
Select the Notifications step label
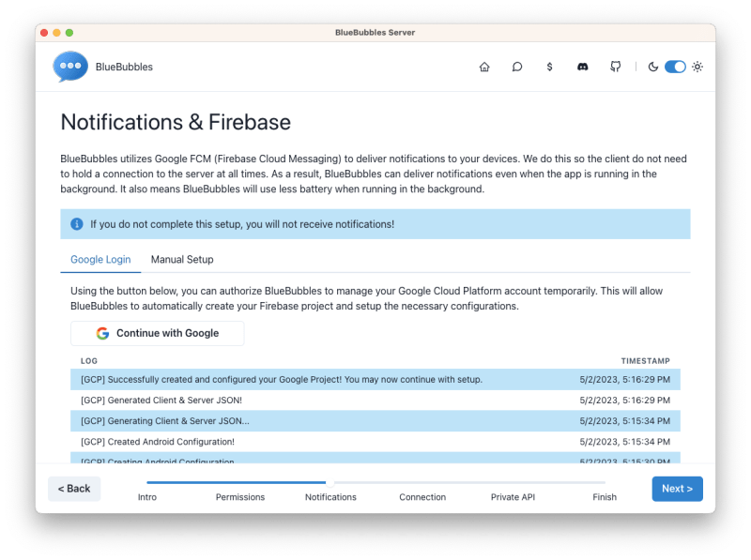[330, 497]
